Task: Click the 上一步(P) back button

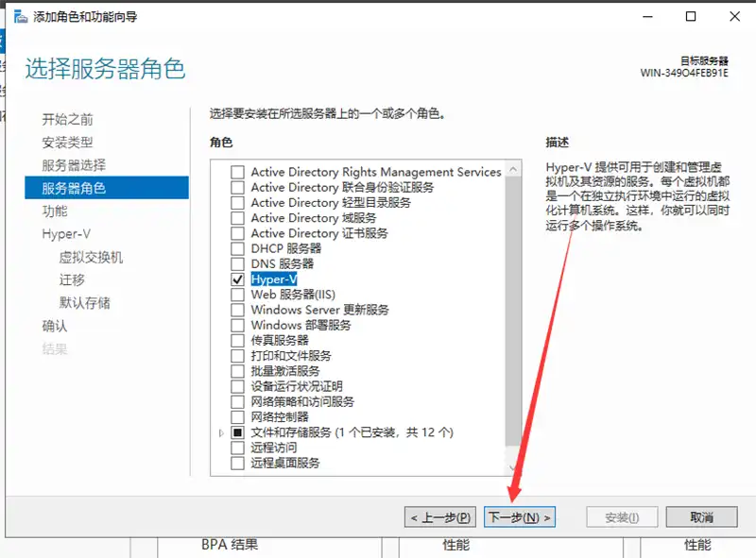Action: pyautogui.click(x=440, y=517)
